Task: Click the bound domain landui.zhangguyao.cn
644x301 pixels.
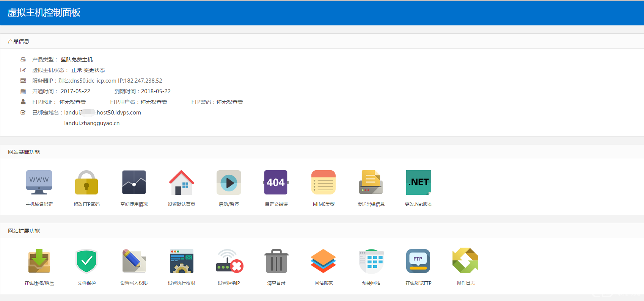Action: [x=92, y=123]
